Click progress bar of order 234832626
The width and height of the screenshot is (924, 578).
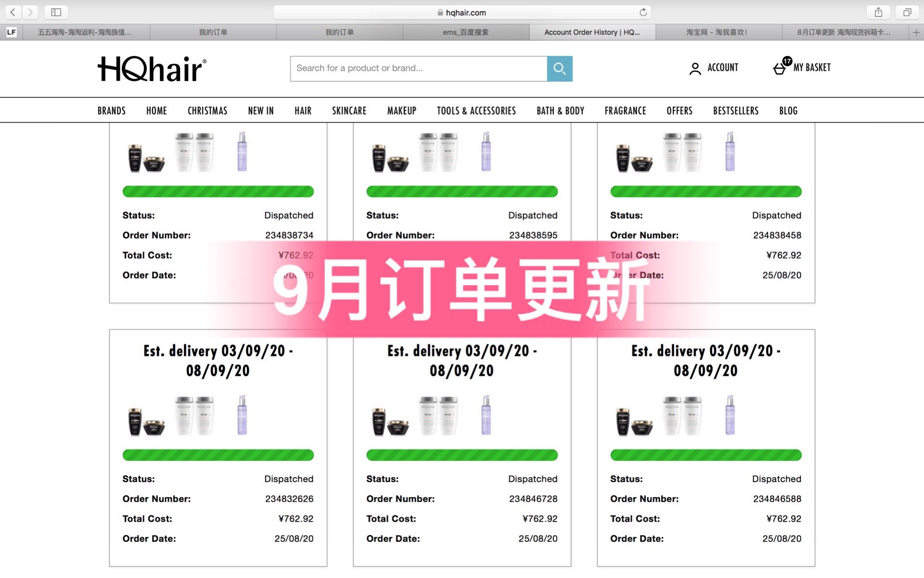tap(218, 455)
